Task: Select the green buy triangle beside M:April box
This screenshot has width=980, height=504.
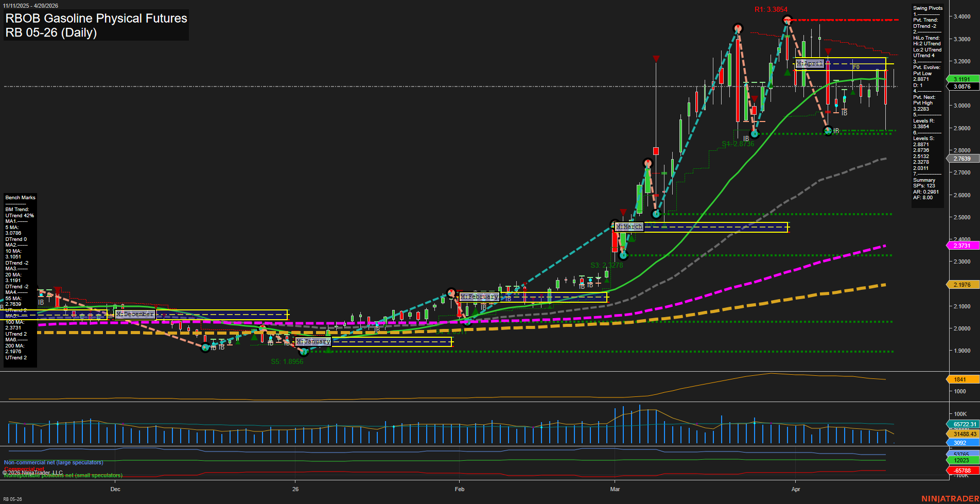Action: pos(787,72)
